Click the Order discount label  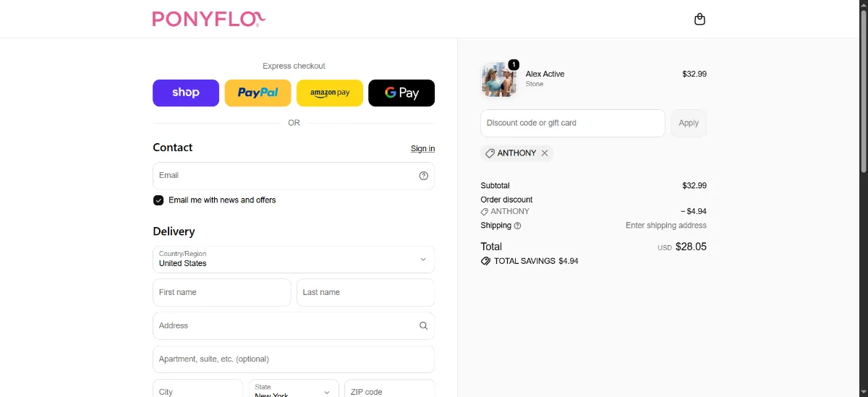pyautogui.click(x=506, y=200)
